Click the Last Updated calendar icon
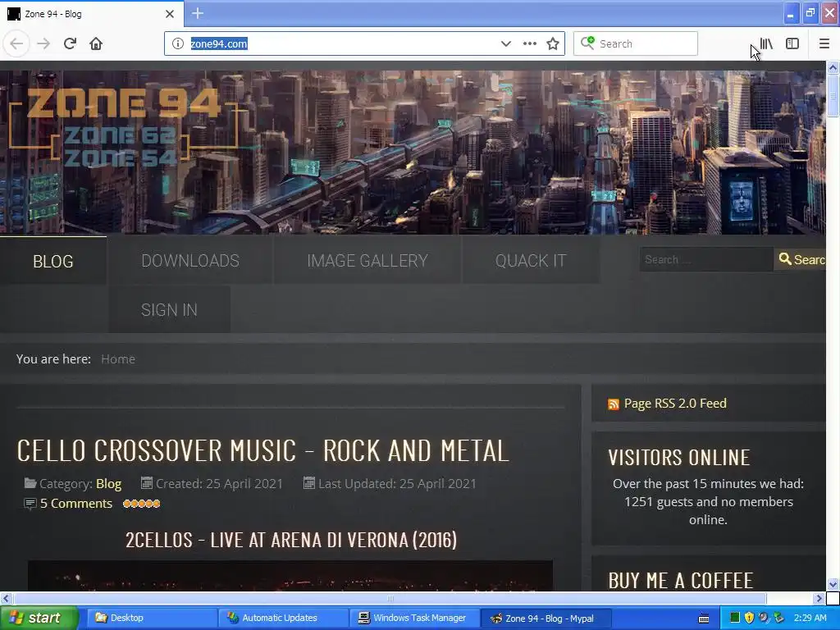Image resolution: width=840 pixels, height=630 pixels. click(309, 483)
